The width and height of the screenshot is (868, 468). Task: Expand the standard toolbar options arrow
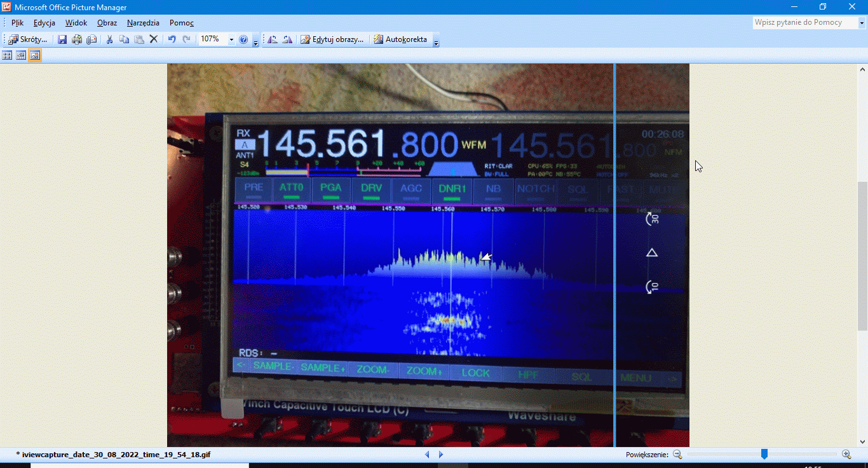point(255,43)
